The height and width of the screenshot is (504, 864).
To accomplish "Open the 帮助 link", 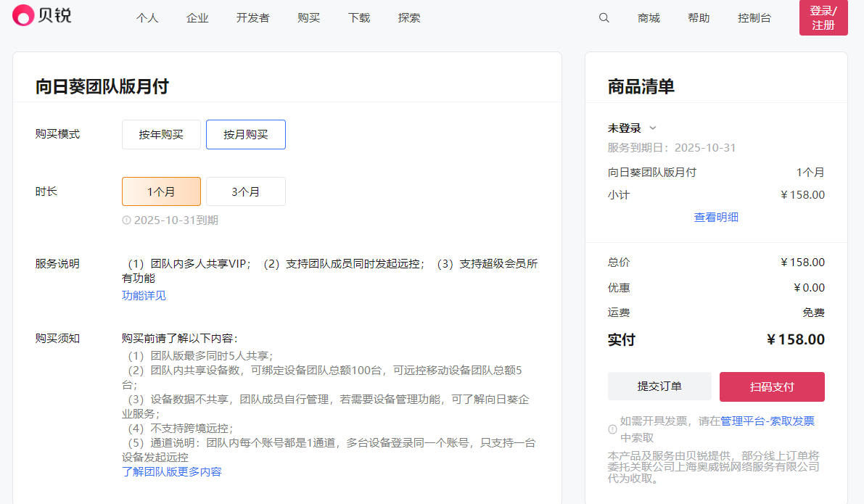I will (699, 17).
